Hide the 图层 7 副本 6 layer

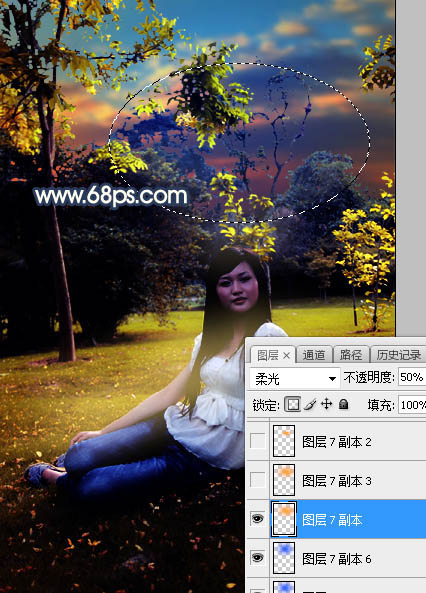click(258, 558)
